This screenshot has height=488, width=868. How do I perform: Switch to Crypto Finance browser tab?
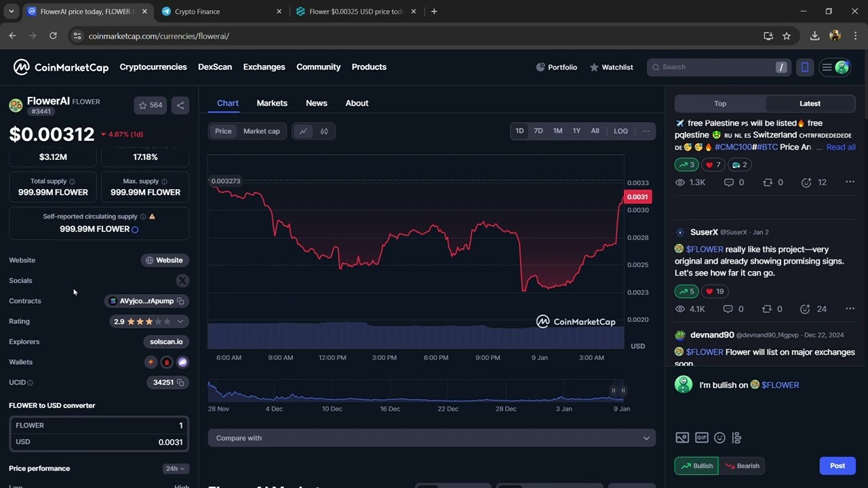(x=222, y=12)
